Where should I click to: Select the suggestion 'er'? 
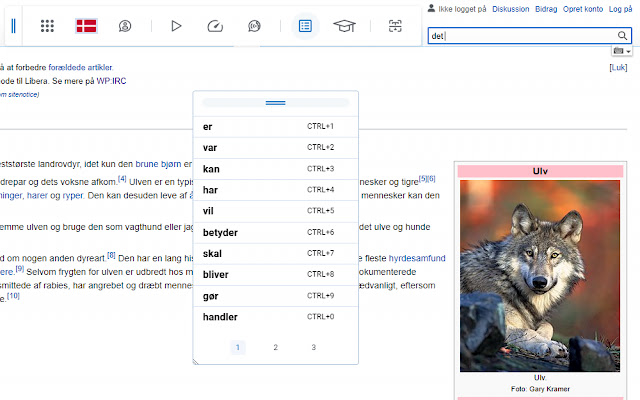tap(276, 127)
